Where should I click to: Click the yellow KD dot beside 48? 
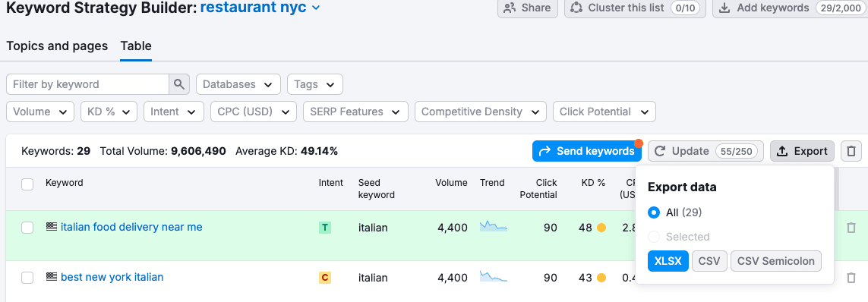[601, 228]
